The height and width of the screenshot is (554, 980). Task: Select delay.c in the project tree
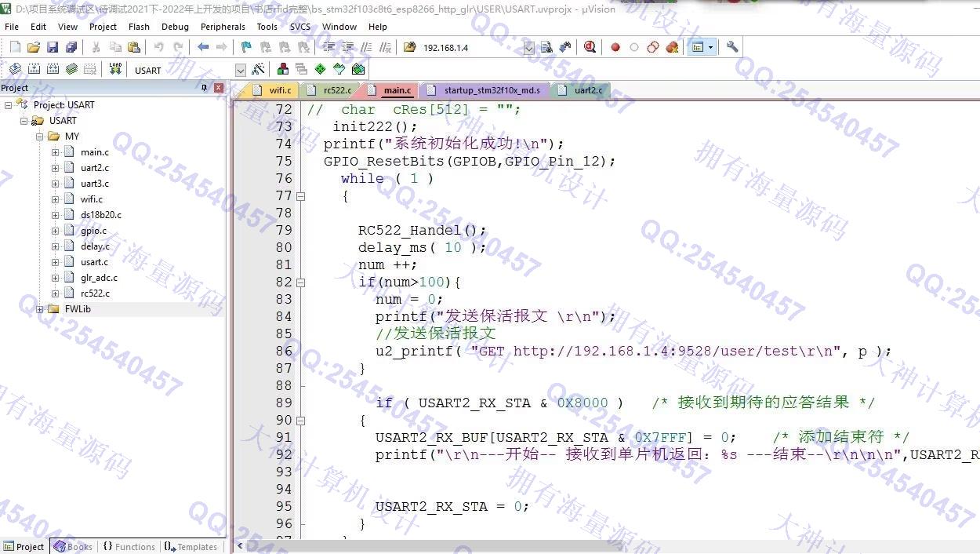[95, 246]
